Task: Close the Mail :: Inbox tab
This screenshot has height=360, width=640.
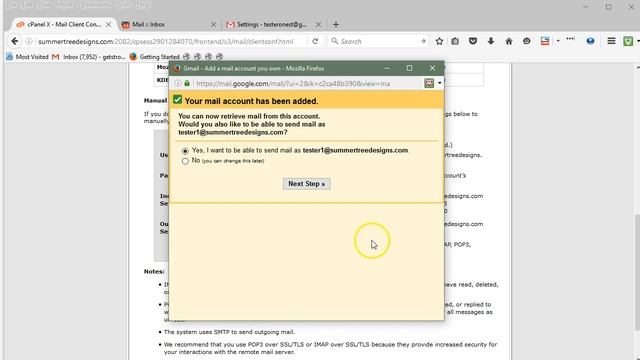Action: coord(213,24)
